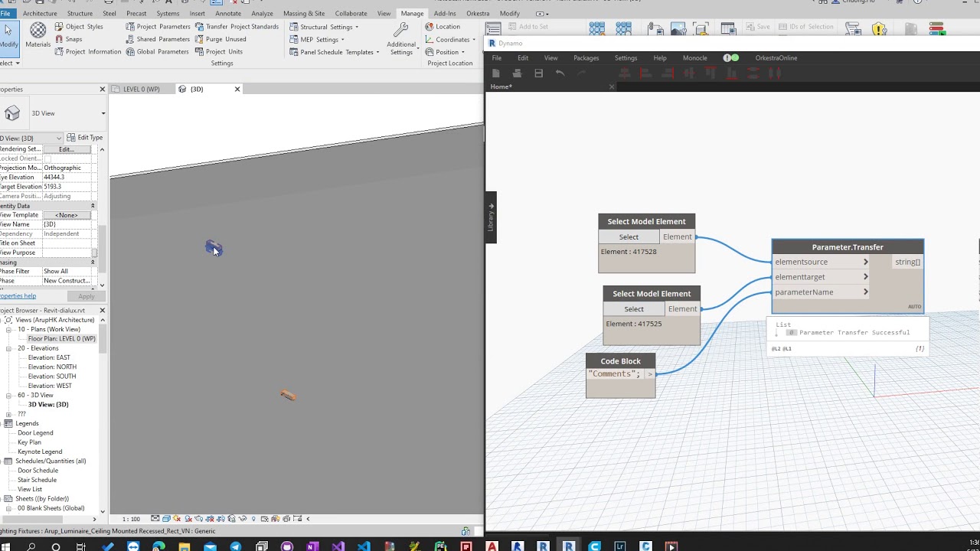
Task: Click the 1 : 100 view scale
Action: pos(132,519)
